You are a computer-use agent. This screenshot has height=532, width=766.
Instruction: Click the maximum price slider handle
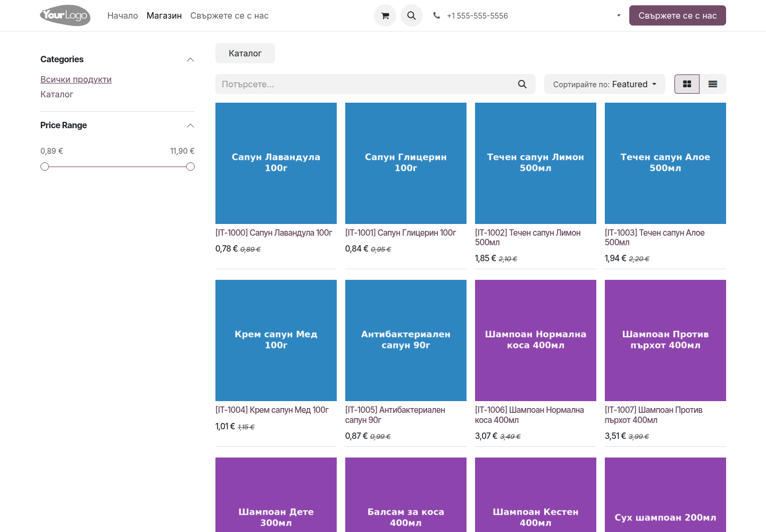coord(190,167)
